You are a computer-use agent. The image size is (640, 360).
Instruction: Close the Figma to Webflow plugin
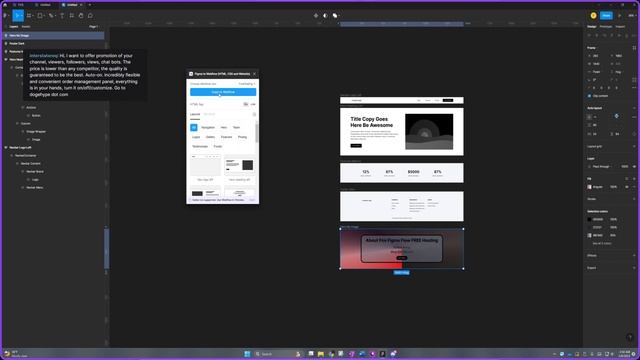(254, 74)
